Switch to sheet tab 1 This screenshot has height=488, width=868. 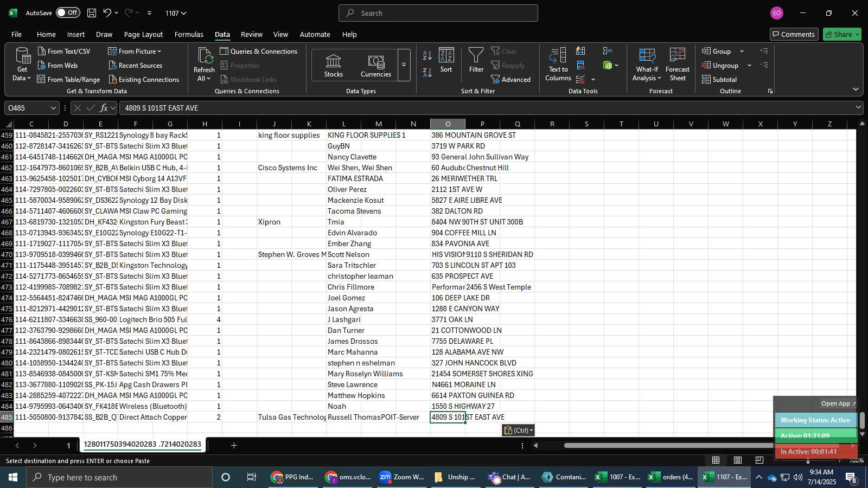tap(68, 445)
